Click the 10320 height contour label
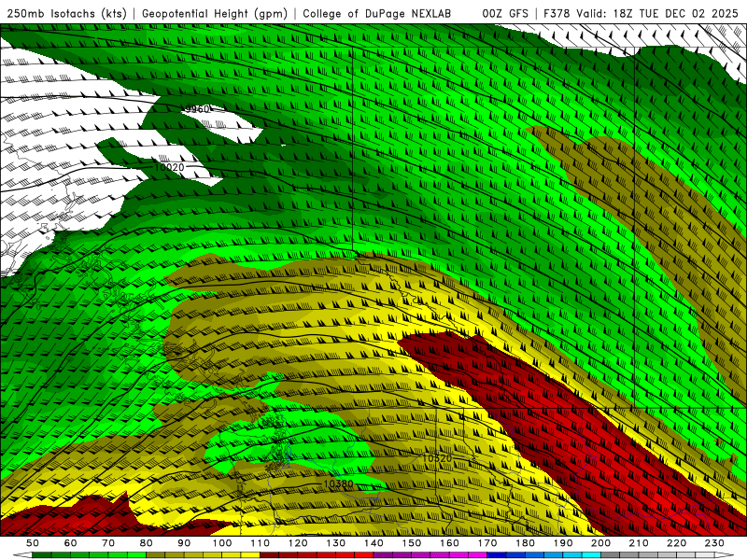747x560 pixels. click(437, 458)
